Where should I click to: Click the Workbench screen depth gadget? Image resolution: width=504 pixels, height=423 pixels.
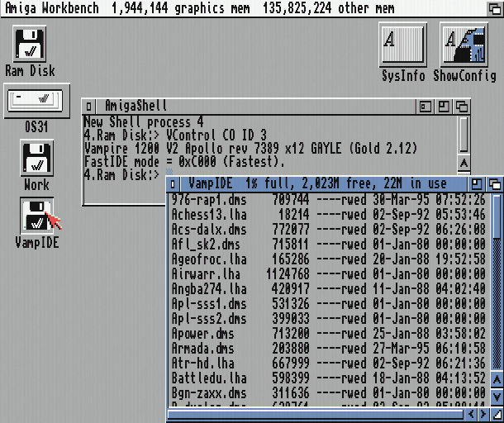494,8
